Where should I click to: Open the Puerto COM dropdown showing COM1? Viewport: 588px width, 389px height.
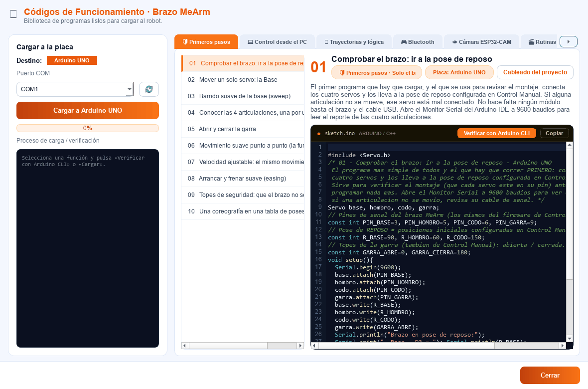pyautogui.click(x=75, y=89)
